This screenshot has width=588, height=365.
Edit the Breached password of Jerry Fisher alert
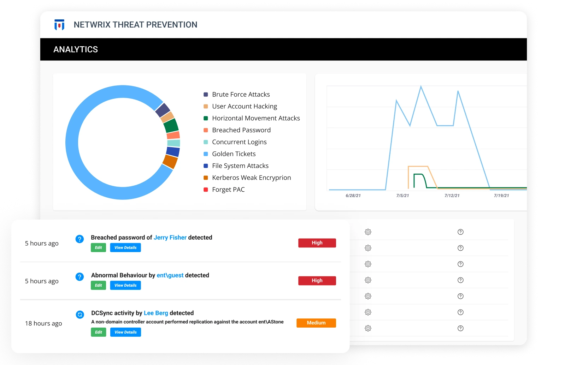[98, 248]
